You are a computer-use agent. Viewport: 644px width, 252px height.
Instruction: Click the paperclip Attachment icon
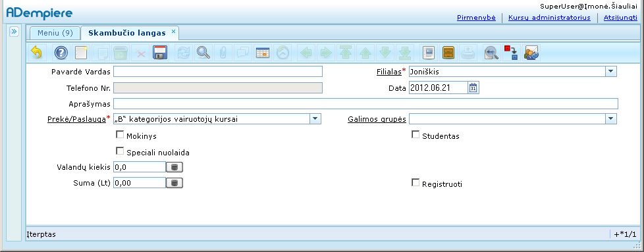tap(223, 53)
